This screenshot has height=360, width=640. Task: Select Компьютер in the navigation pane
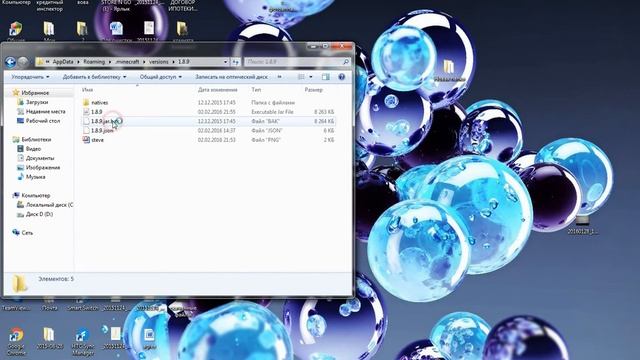36,196
